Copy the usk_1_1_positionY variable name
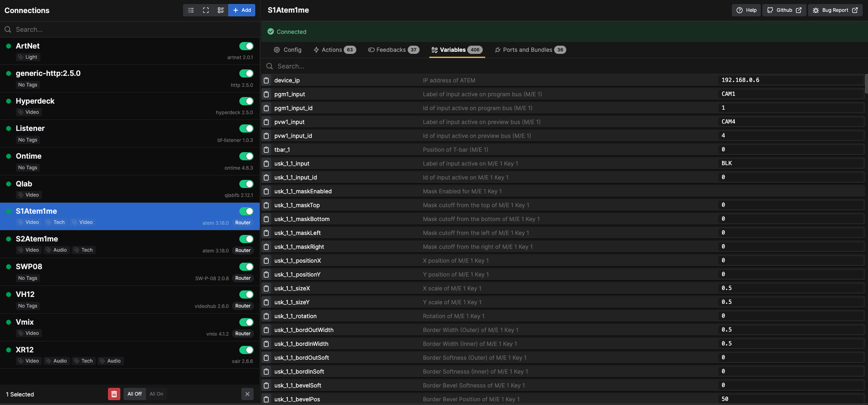 coord(266,274)
